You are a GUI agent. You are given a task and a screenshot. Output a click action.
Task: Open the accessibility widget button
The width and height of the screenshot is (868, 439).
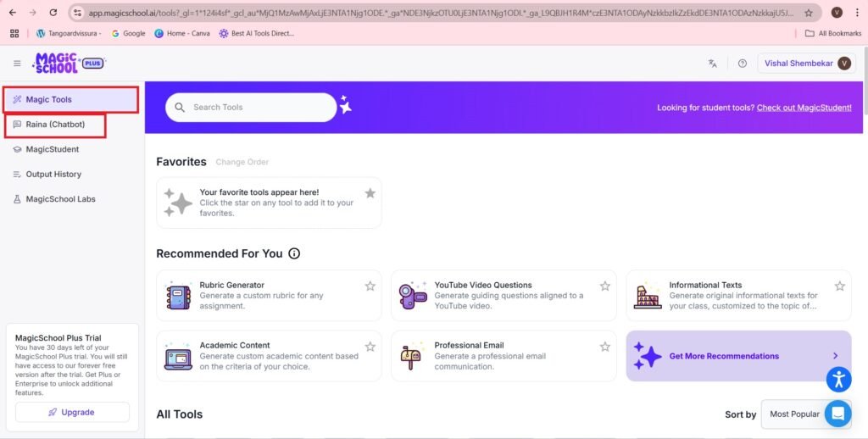(x=838, y=379)
